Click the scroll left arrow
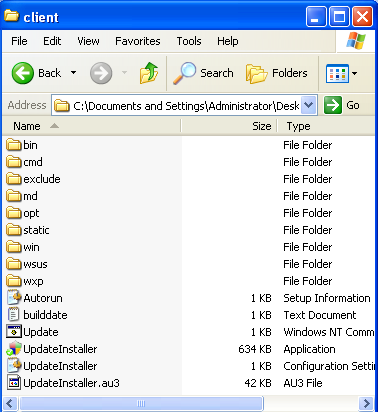378x412 pixels. click(10, 403)
